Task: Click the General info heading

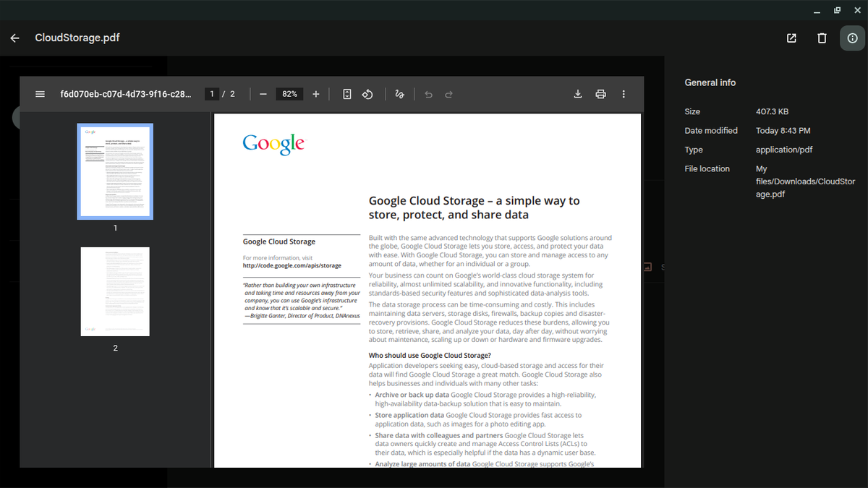Action: [710, 82]
